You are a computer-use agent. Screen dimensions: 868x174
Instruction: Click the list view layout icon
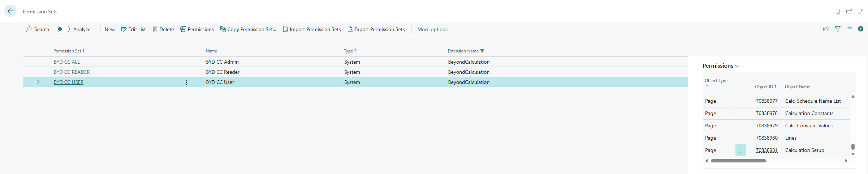pyautogui.click(x=849, y=29)
